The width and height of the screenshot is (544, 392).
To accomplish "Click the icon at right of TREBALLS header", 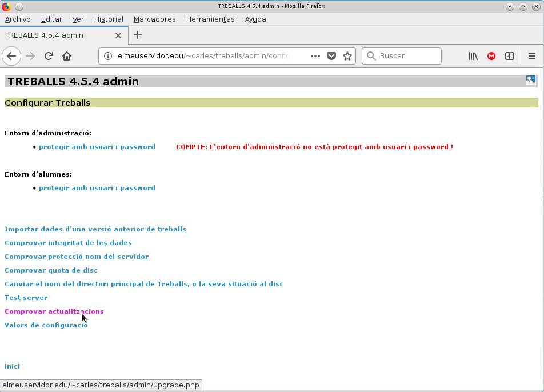I will [x=530, y=81].
